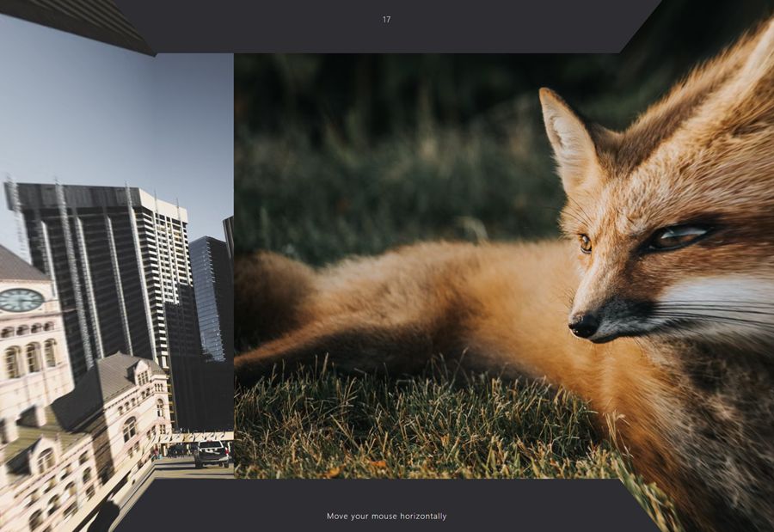Click the car on the city street
This screenshot has width=774, height=532.
[212, 454]
